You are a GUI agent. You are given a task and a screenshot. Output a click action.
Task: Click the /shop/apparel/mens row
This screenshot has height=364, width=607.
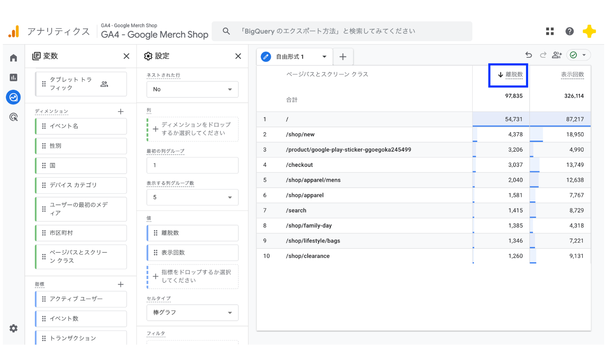424,180
